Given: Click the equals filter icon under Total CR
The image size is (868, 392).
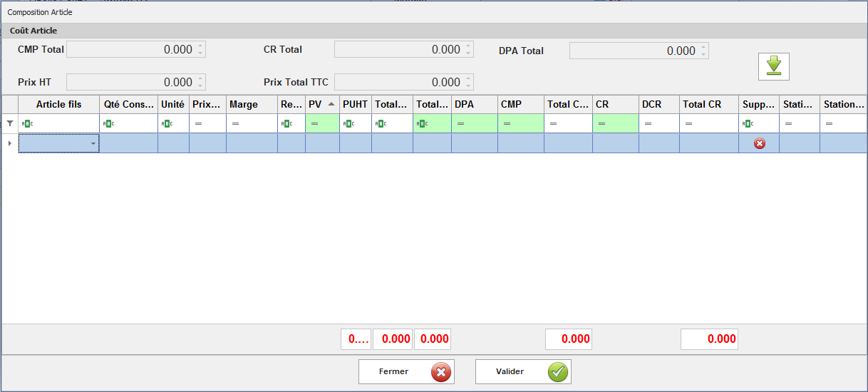Looking at the screenshot, I should coord(688,123).
